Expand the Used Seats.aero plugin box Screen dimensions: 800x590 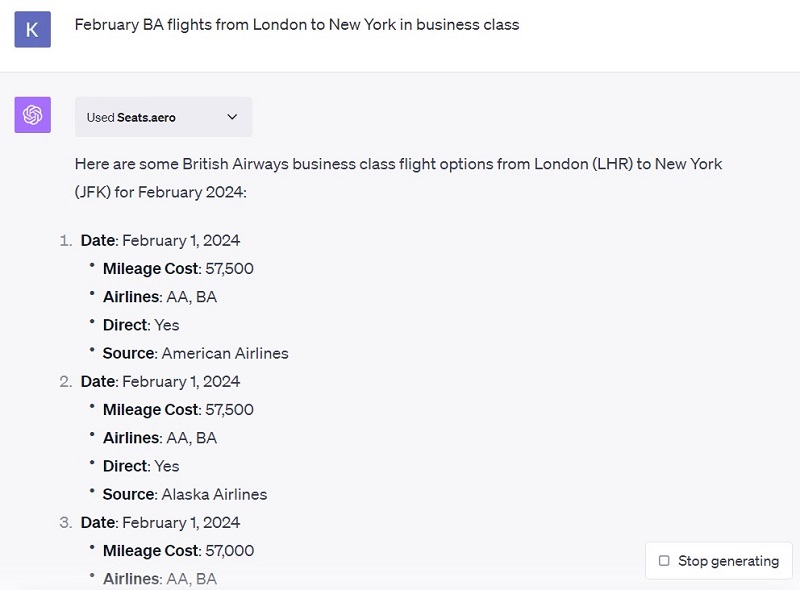(x=163, y=117)
